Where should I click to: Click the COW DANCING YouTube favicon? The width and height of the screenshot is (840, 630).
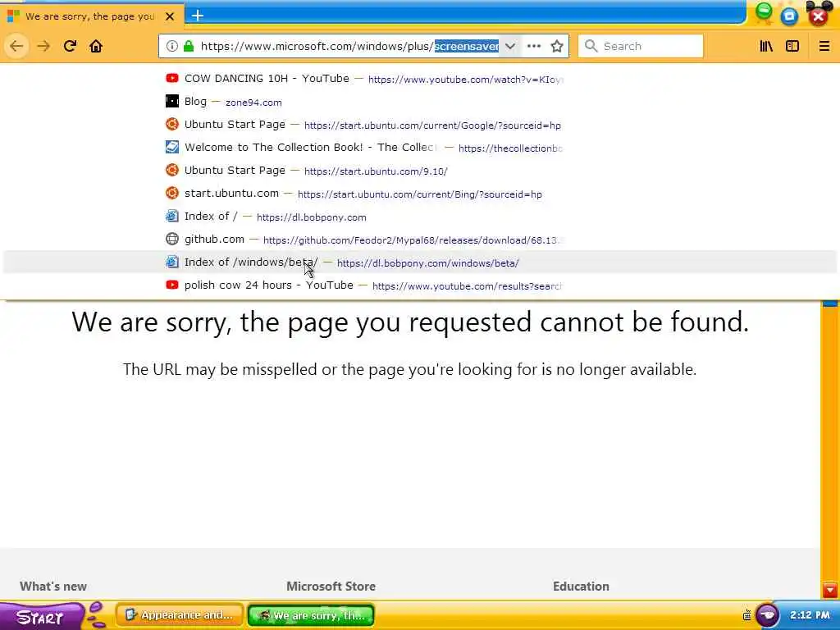pyautogui.click(x=172, y=78)
